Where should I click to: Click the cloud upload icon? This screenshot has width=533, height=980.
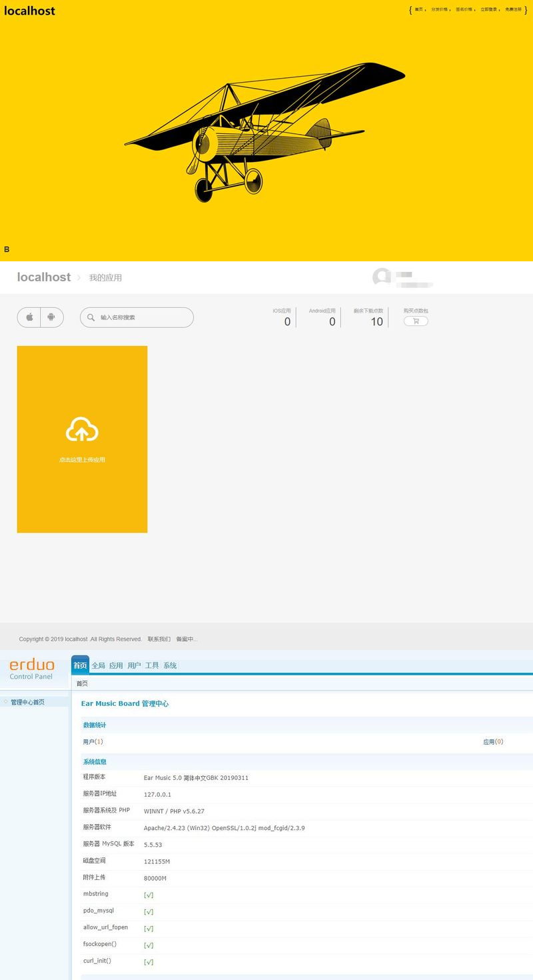tap(82, 430)
